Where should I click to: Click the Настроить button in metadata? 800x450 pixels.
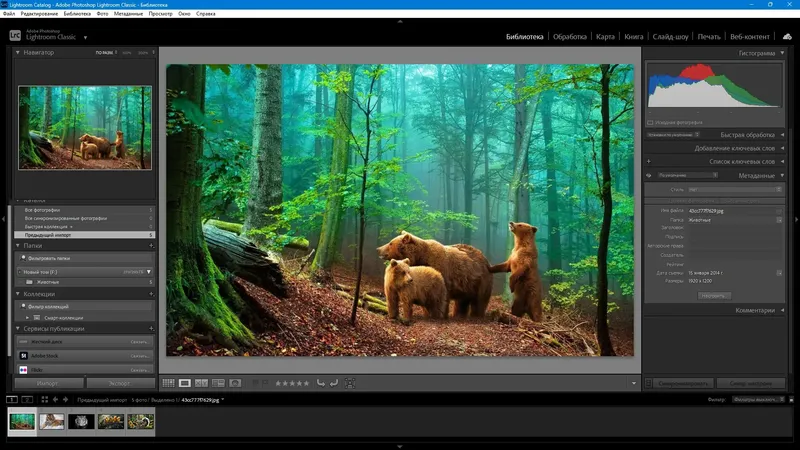(714, 295)
